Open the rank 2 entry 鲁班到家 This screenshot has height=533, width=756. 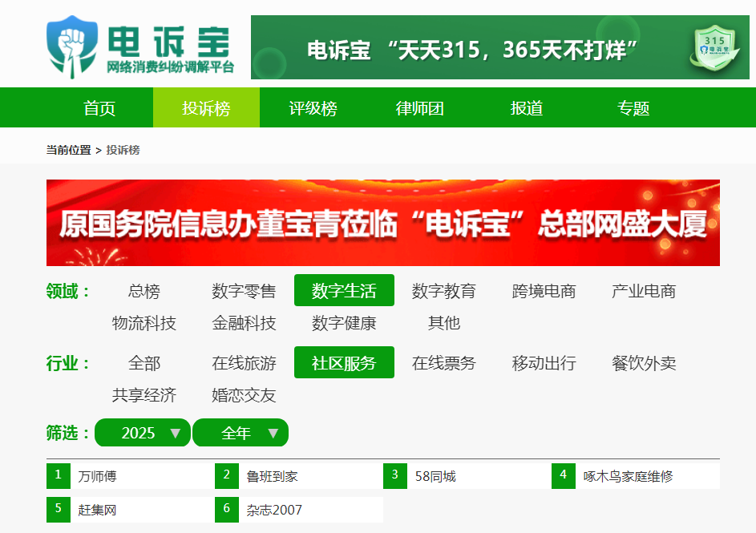[x=299, y=476]
